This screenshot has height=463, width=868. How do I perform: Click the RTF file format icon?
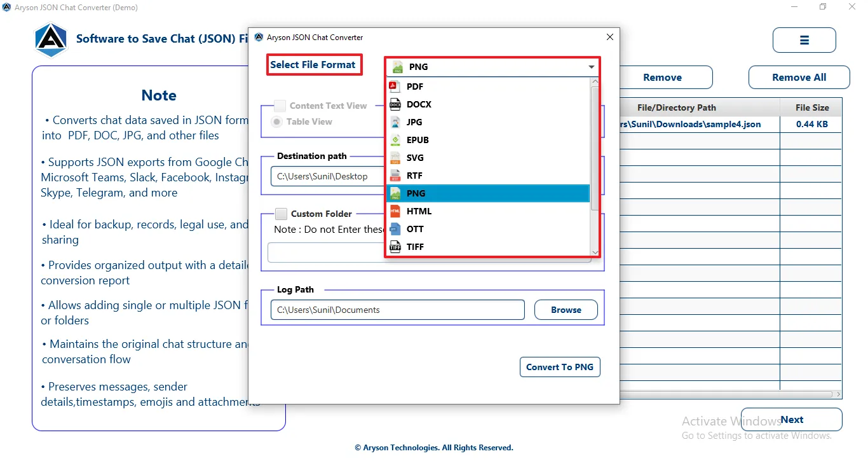(x=395, y=176)
